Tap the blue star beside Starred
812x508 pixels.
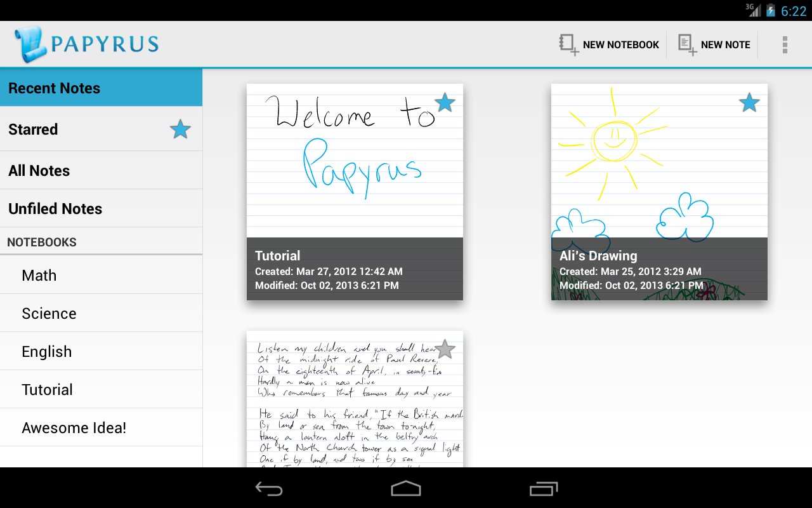[180, 130]
